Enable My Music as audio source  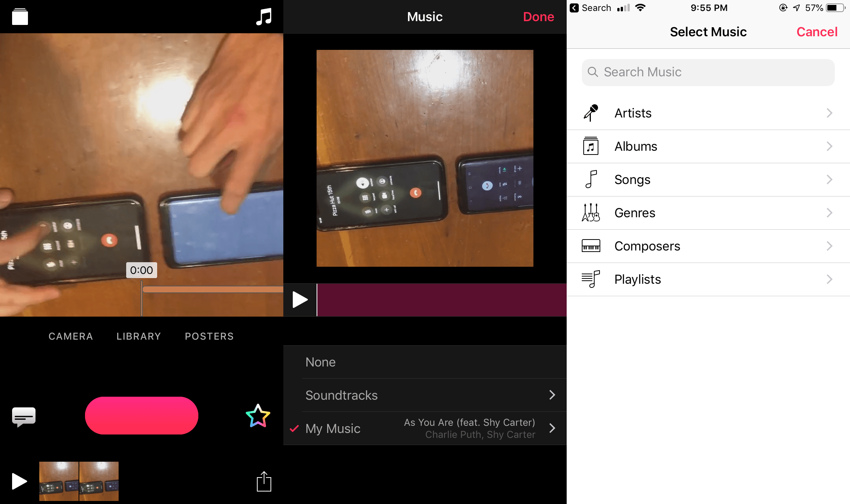[x=332, y=428]
